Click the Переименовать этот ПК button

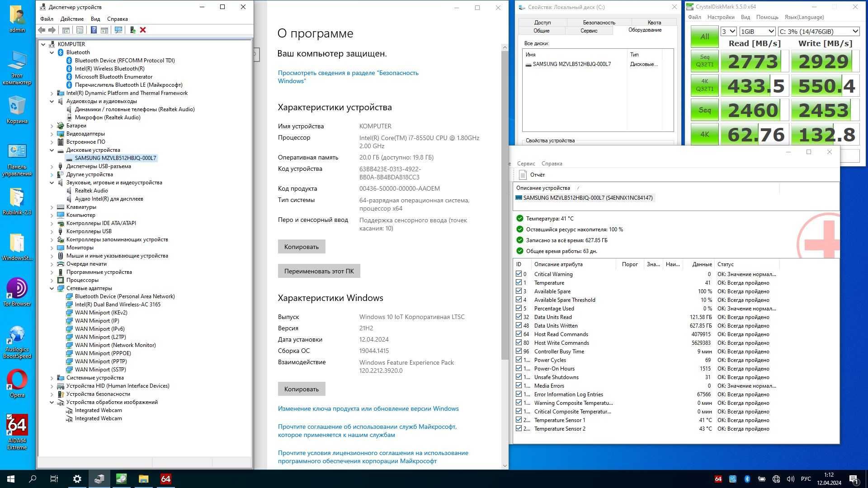(319, 271)
